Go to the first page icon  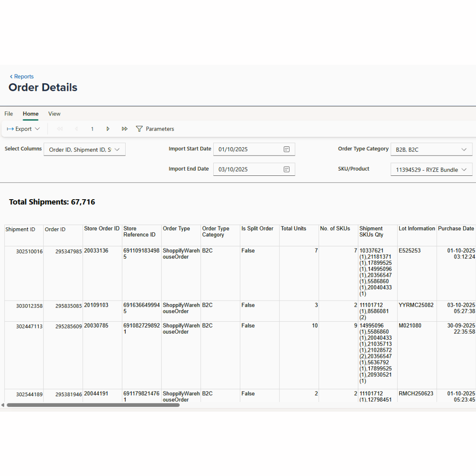click(60, 129)
